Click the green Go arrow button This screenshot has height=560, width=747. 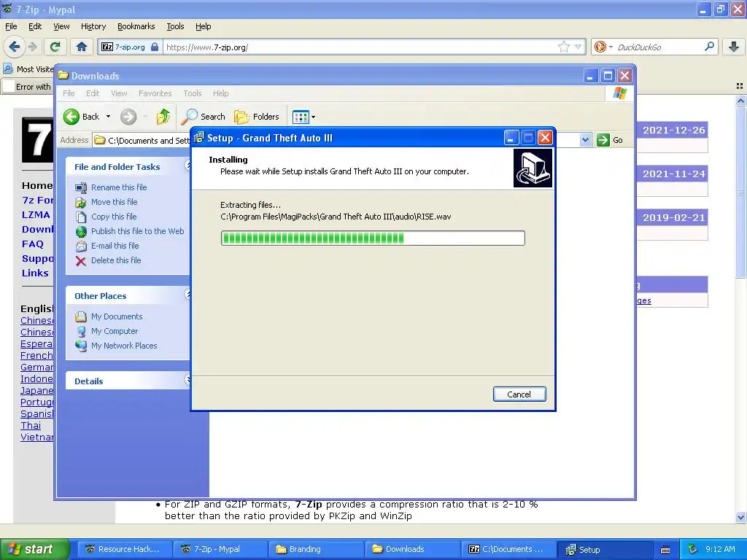click(x=603, y=140)
